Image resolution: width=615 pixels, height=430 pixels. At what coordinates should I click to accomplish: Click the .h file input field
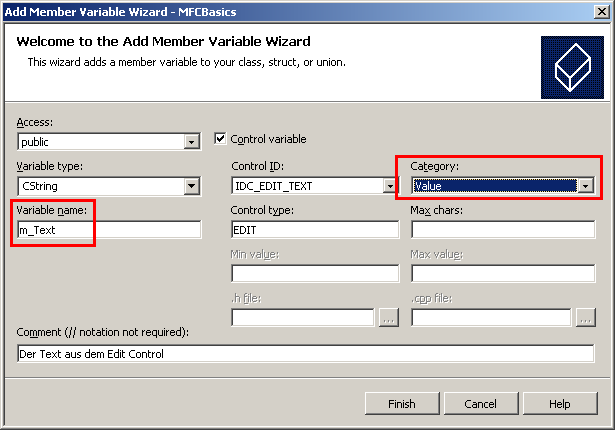coord(303,317)
